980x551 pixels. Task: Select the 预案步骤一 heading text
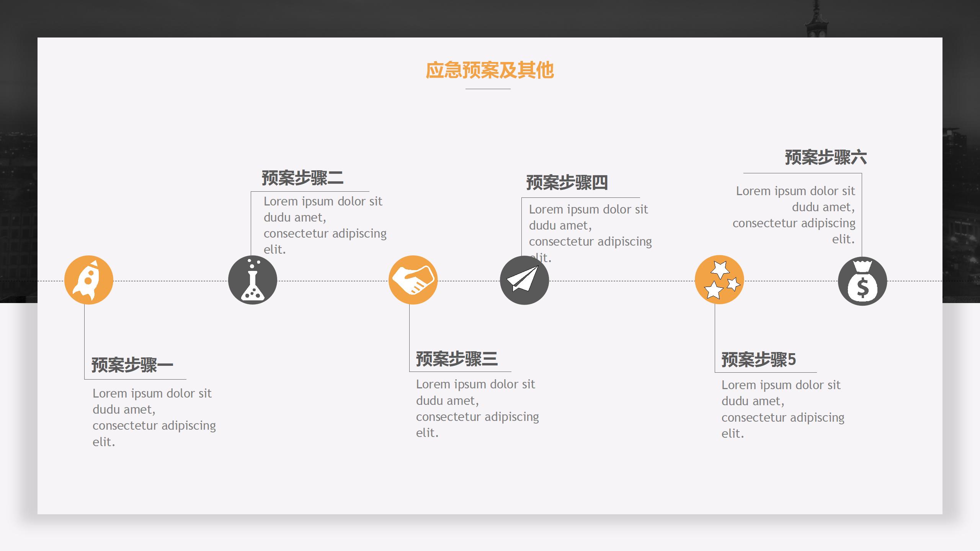coord(131,364)
